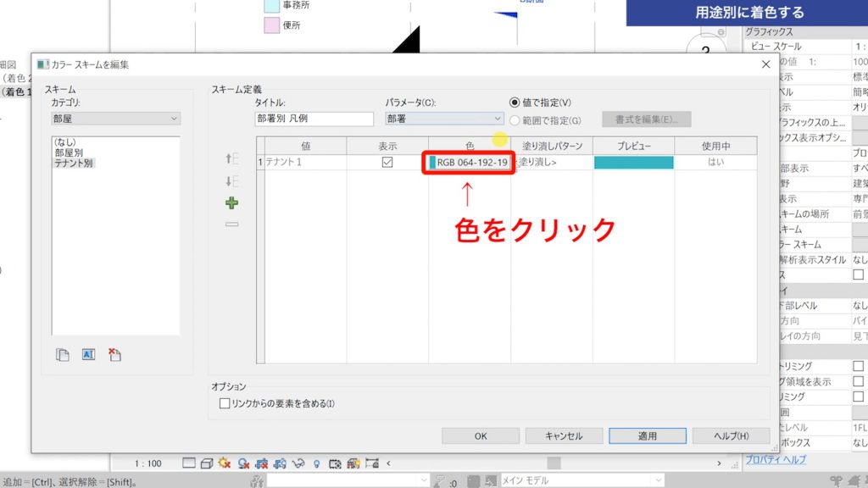This screenshot has width=868, height=488.
Task: Click the delete scheme icon
Action: [x=114, y=353]
